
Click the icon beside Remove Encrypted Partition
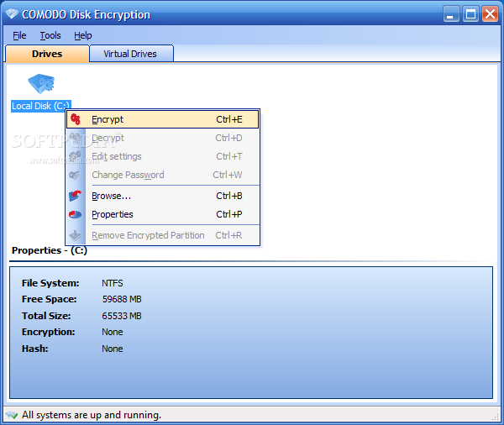76,235
